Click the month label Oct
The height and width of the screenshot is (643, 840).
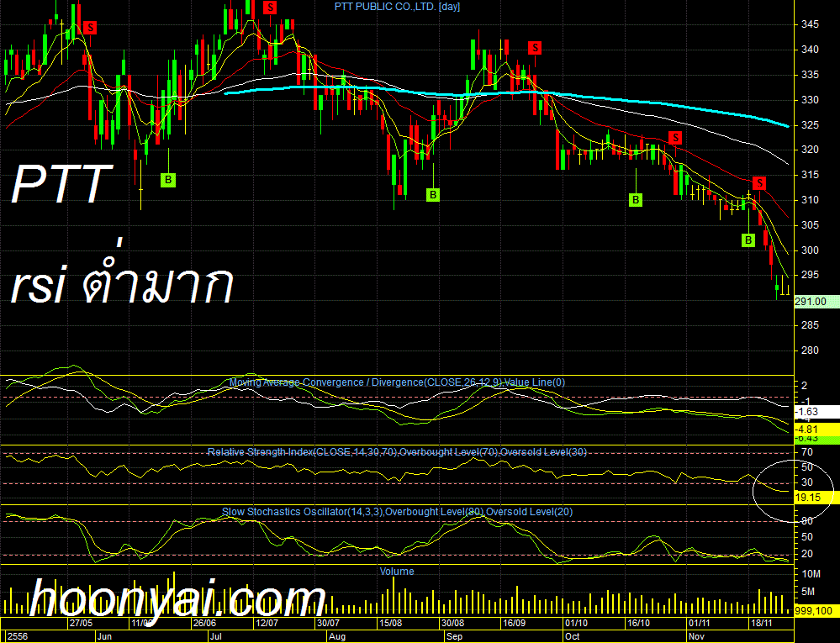pos(572,636)
